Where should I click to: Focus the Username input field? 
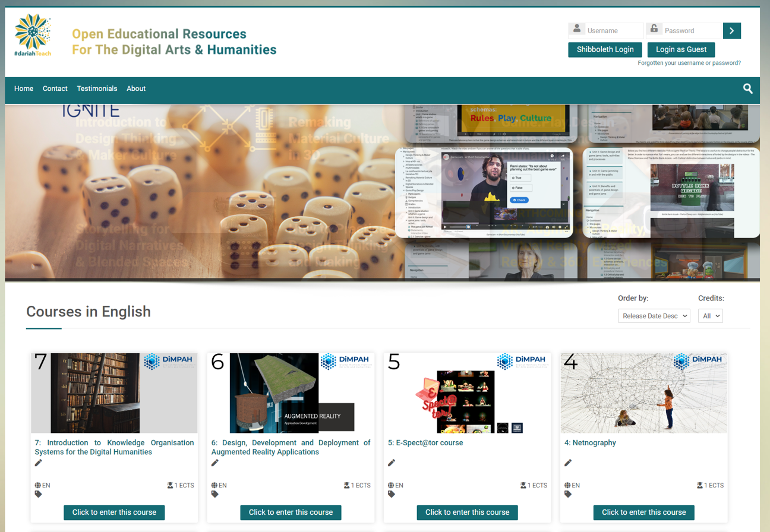pyautogui.click(x=613, y=31)
